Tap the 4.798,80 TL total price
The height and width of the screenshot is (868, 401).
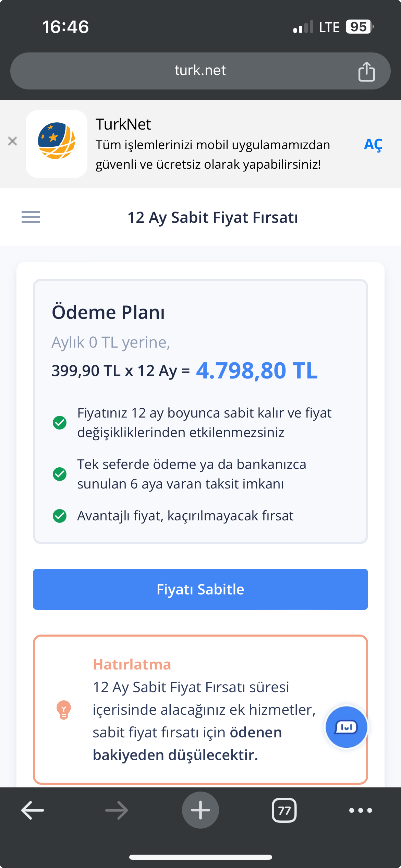257,371
